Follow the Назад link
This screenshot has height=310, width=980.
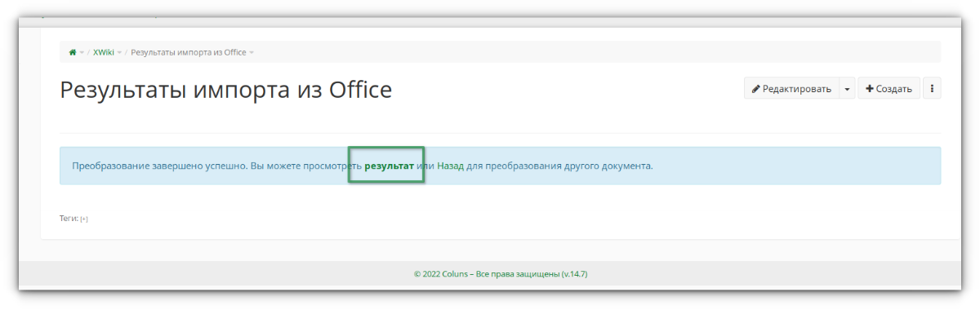coord(449,166)
